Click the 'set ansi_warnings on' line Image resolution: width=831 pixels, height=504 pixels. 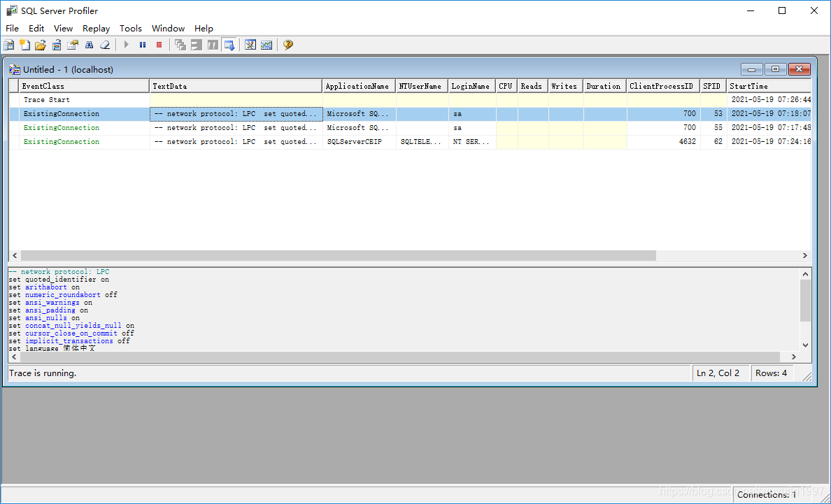[50, 302]
